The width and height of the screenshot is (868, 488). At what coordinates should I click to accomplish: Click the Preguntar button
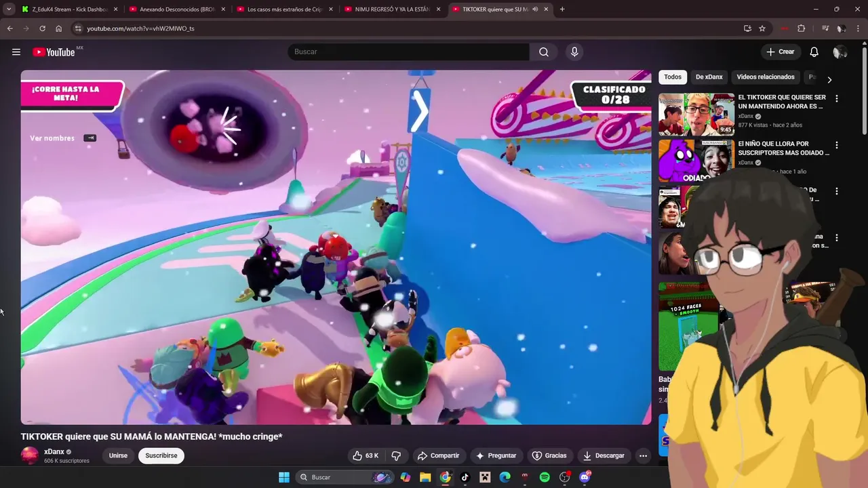[496, 455]
